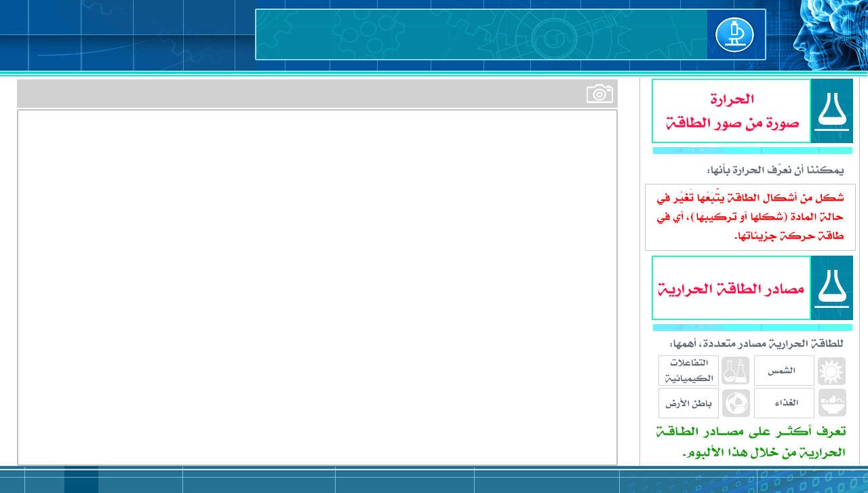Screen dimensions: 868x493
Task: Click the camera album icon
Action: [599, 94]
